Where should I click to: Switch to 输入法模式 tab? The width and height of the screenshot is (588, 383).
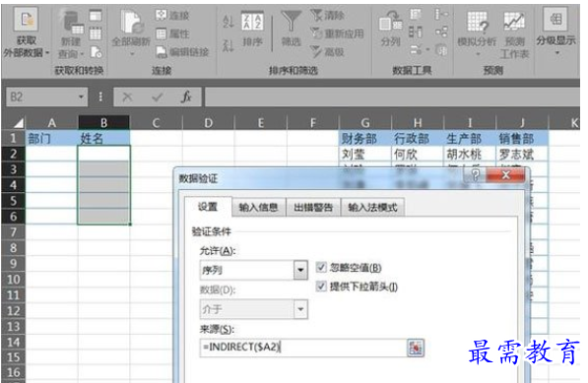point(372,207)
